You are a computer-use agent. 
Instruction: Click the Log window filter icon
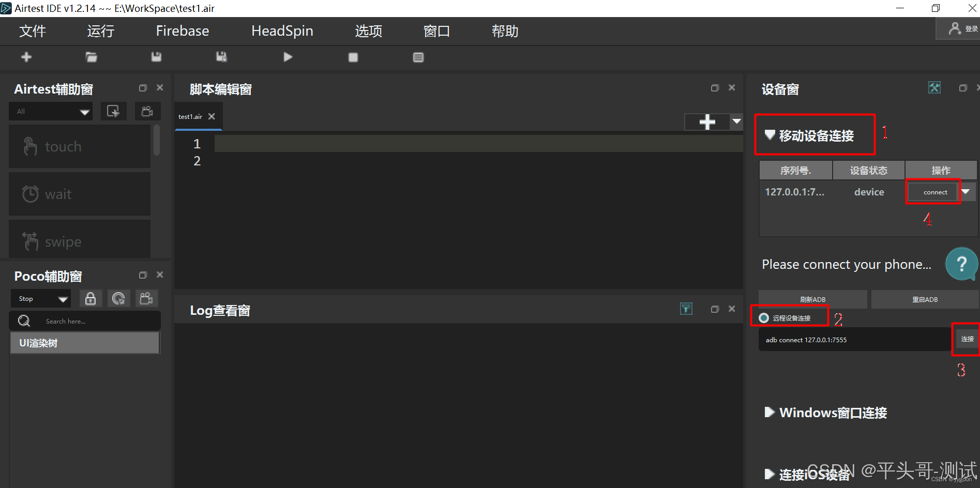[x=686, y=309]
